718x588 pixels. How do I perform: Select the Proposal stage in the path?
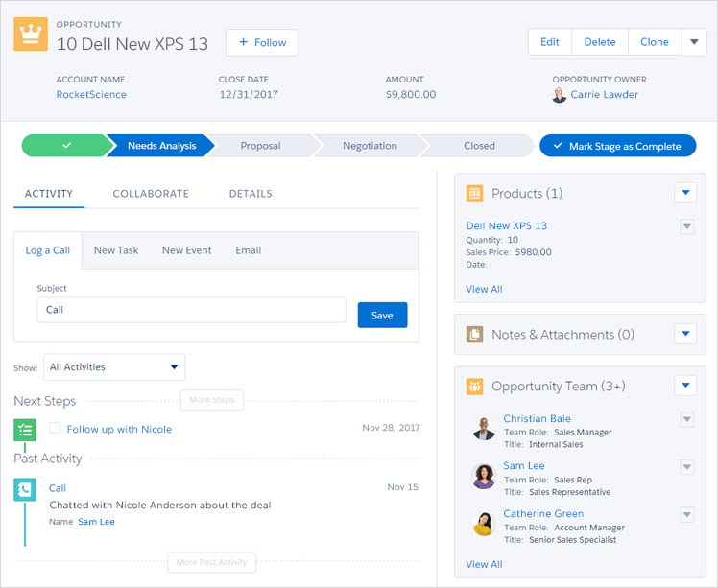pyautogui.click(x=260, y=146)
